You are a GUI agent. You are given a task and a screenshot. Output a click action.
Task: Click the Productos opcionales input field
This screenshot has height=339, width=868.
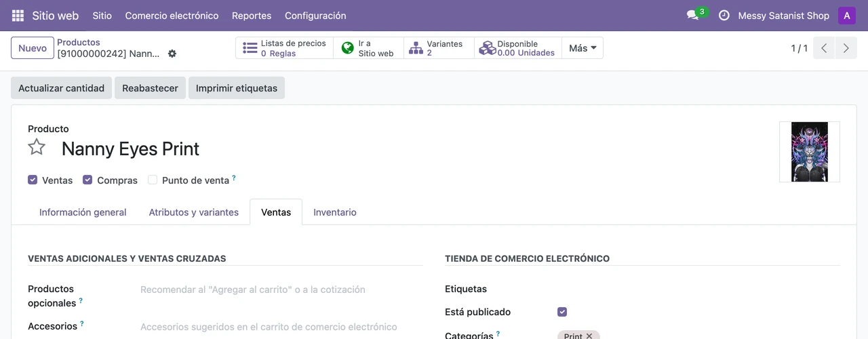(281, 290)
